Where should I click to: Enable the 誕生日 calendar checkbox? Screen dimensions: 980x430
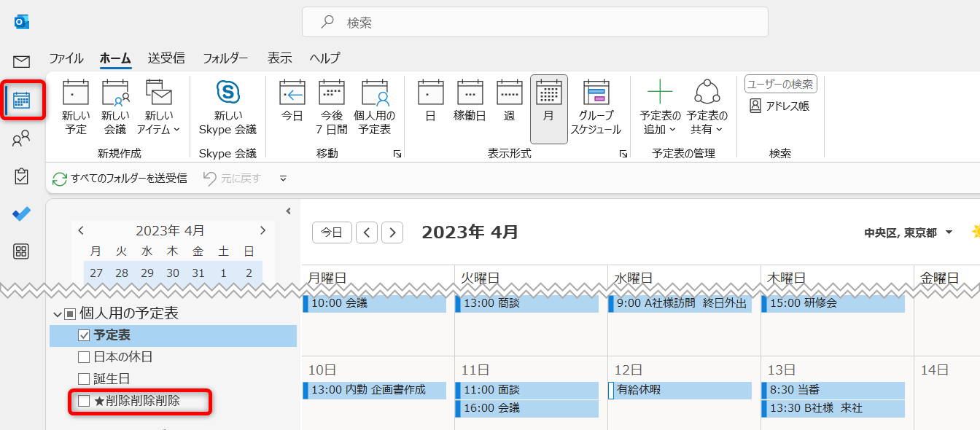pos(84,379)
